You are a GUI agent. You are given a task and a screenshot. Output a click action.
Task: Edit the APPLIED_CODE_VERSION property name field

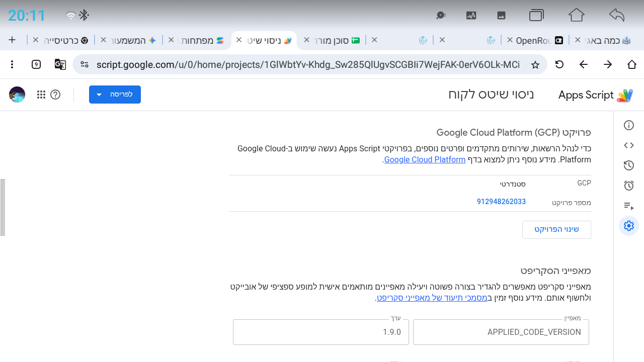[501, 332]
